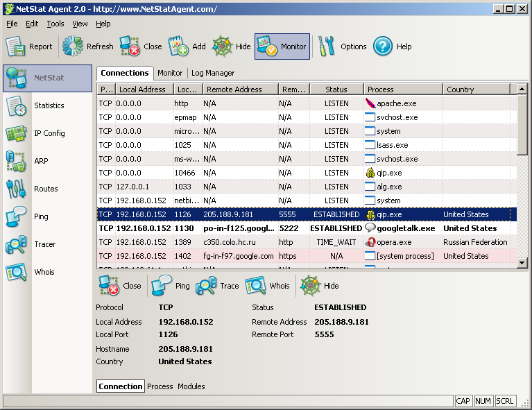The image size is (532, 410).
Task: Click the Remote Port value 5555
Action: click(324, 334)
